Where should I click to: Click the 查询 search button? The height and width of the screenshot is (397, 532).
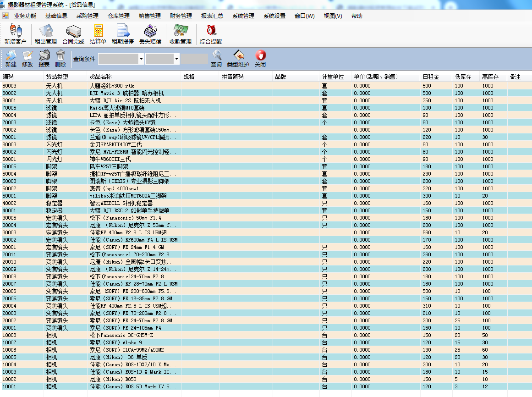tap(216, 58)
